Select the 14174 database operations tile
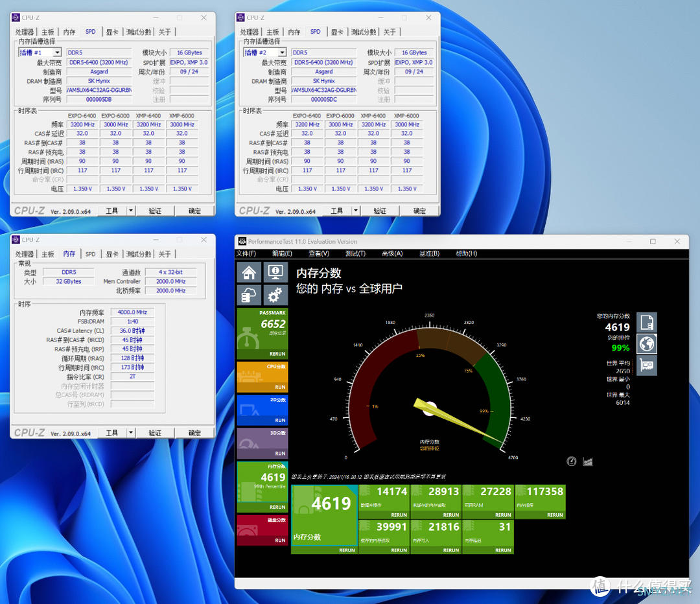Screen dimensions: 700x604 point(384,502)
